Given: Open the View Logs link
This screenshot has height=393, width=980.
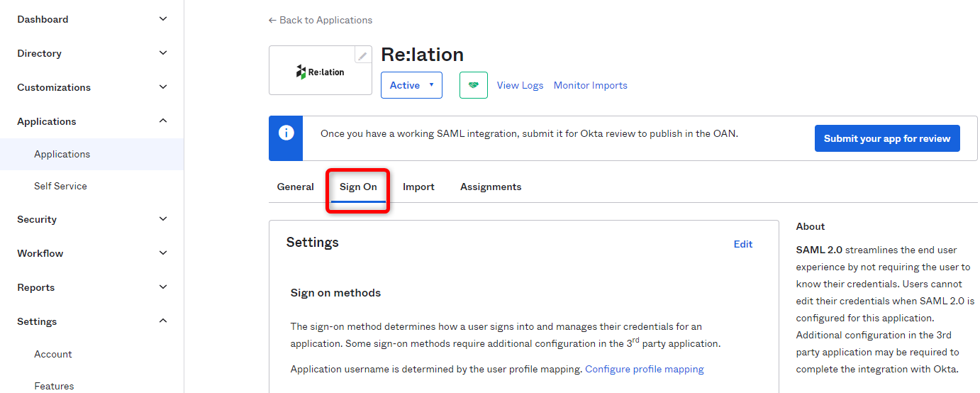Looking at the screenshot, I should click(x=520, y=85).
